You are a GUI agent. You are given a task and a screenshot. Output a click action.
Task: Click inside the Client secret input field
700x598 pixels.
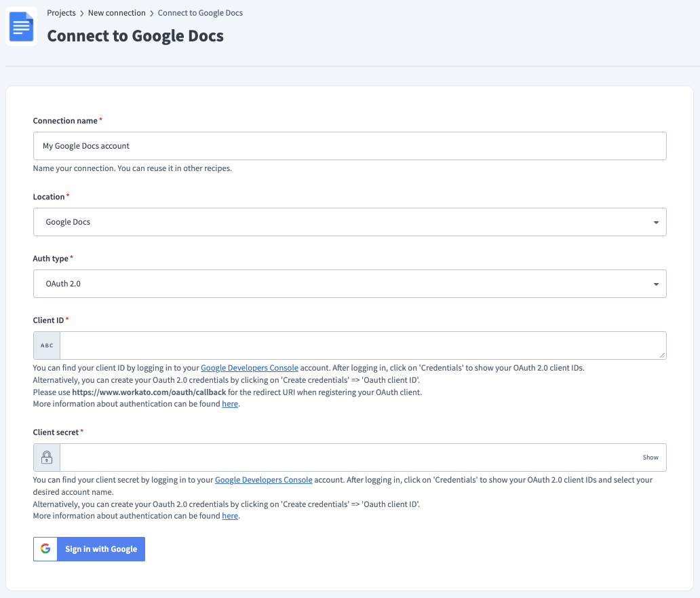[339, 457]
